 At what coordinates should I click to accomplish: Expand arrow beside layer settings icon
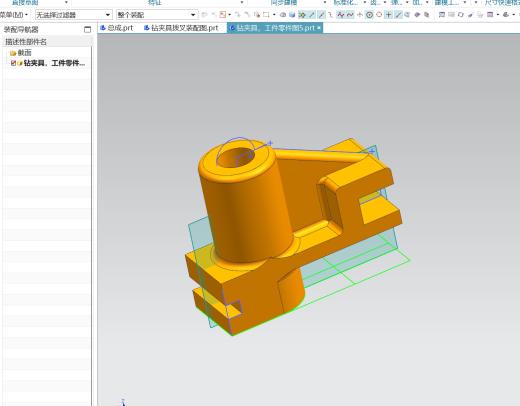click(x=498, y=15)
